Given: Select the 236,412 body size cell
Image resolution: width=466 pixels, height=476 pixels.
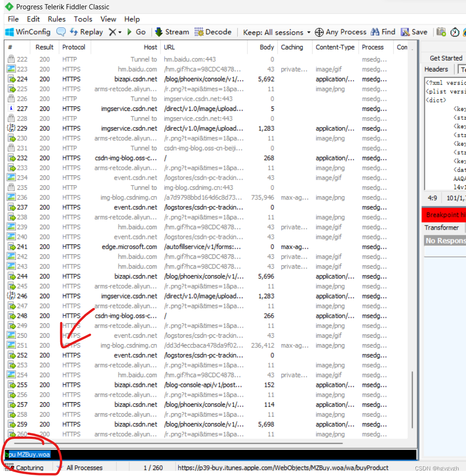Looking at the screenshot, I should (263, 346).
